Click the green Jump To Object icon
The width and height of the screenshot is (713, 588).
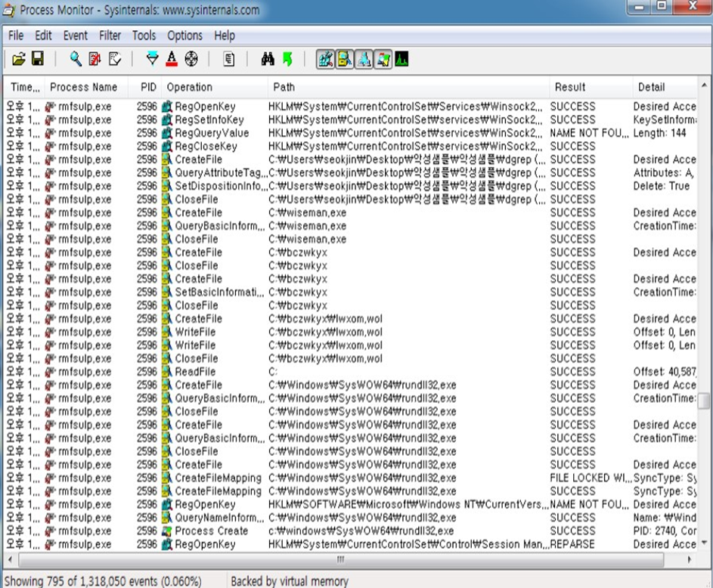tap(287, 59)
